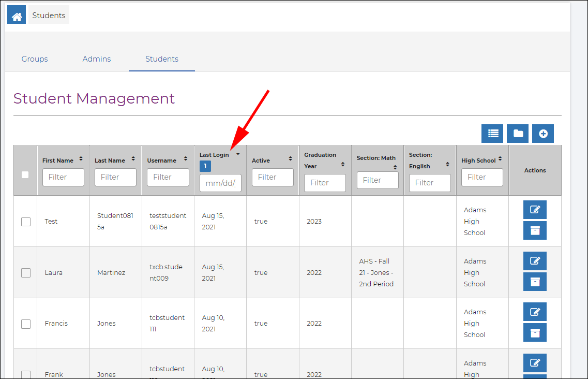588x379 pixels.
Task: Click the list view icon button
Action: coord(492,134)
